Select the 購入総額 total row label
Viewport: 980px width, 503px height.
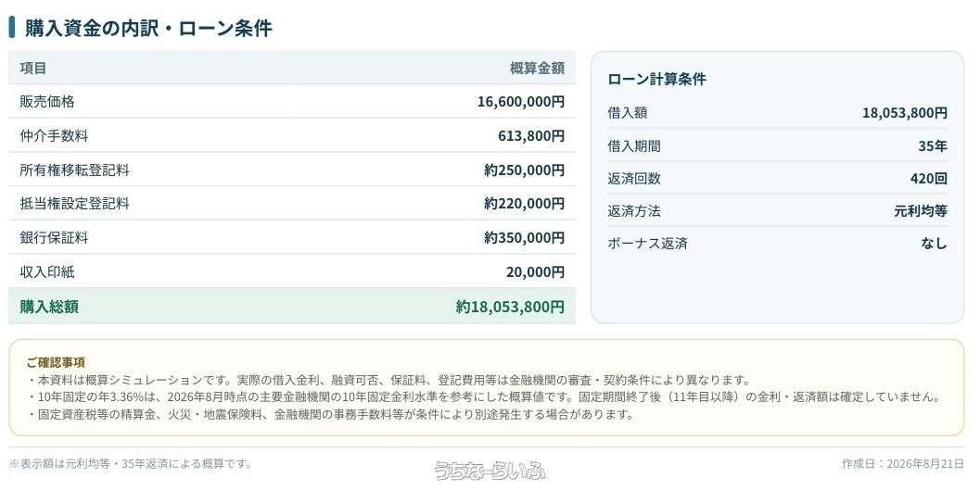(x=49, y=307)
